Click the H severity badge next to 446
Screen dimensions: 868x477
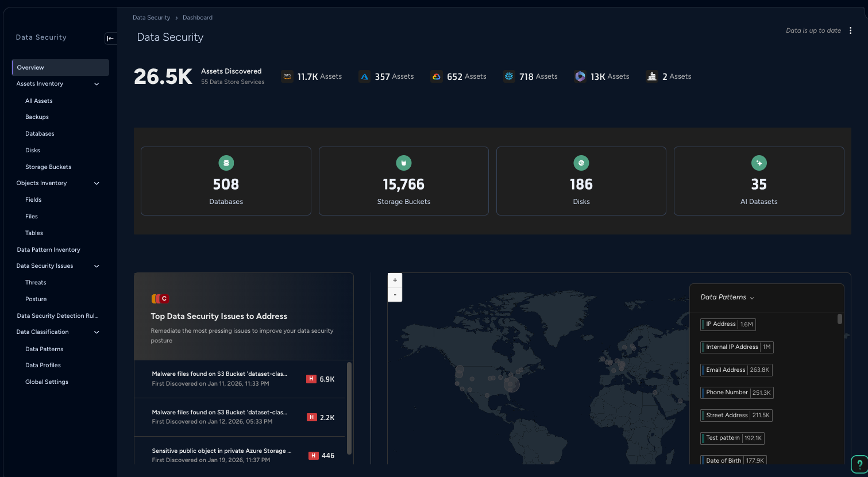point(314,456)
